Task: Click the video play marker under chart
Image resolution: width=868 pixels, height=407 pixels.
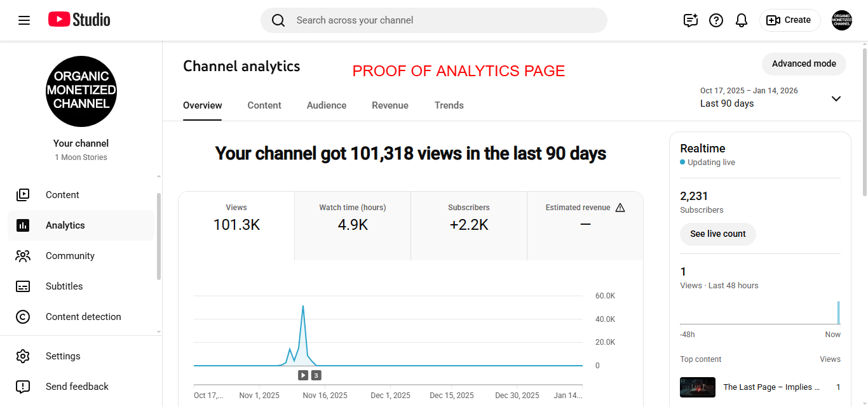Action: (x=304, y=375)
